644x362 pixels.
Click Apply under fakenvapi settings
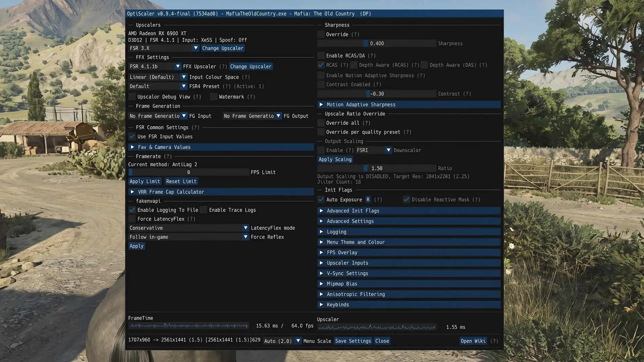coord(137,246)
